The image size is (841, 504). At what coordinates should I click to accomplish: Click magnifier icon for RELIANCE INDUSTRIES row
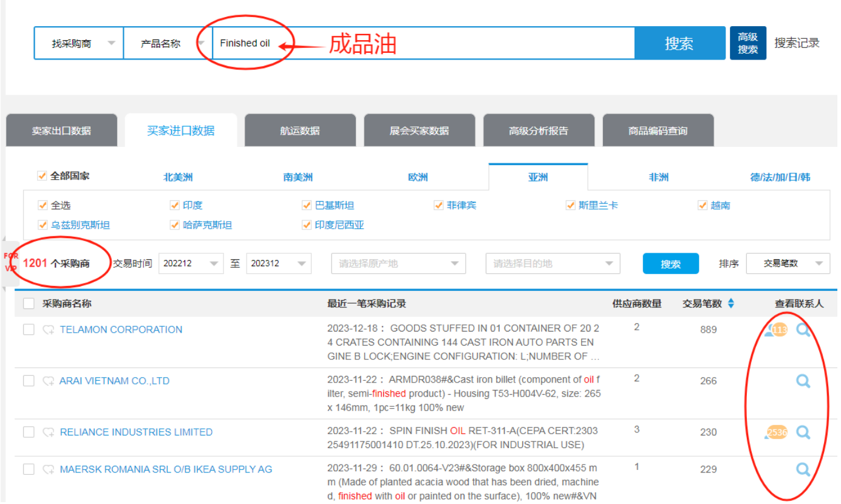(803, 432)
